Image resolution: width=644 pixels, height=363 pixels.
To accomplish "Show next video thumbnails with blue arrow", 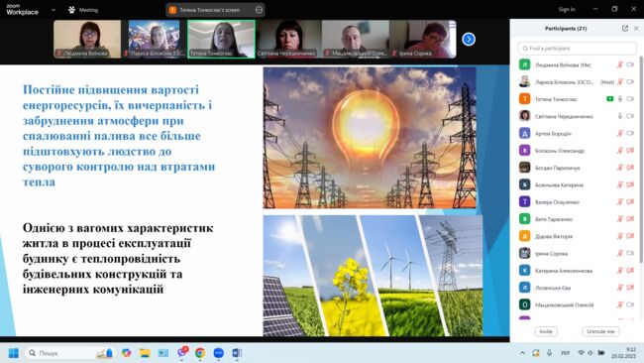I will (x=469, y=40).
